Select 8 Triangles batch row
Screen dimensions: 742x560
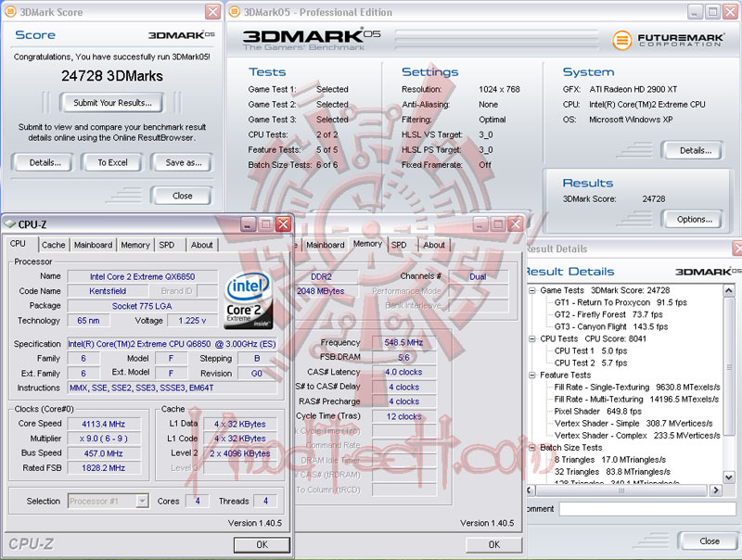tap(610, 459)
